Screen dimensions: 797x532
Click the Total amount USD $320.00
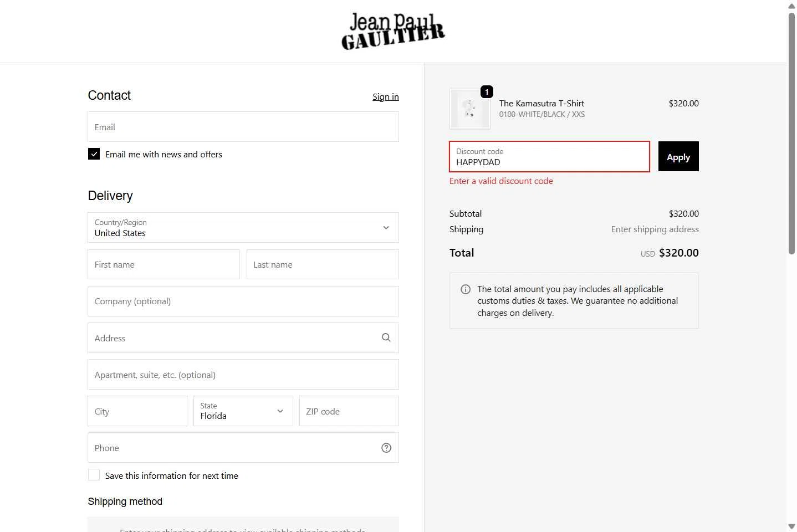670,253
